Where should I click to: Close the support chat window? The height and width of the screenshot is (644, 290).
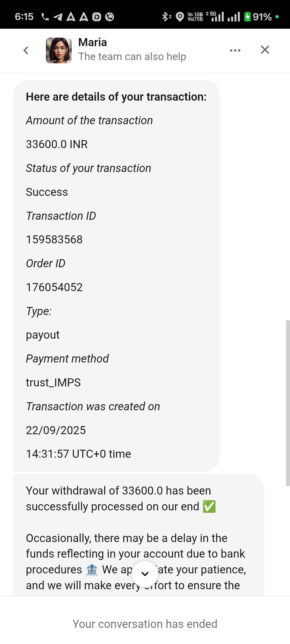coord(265,50)
